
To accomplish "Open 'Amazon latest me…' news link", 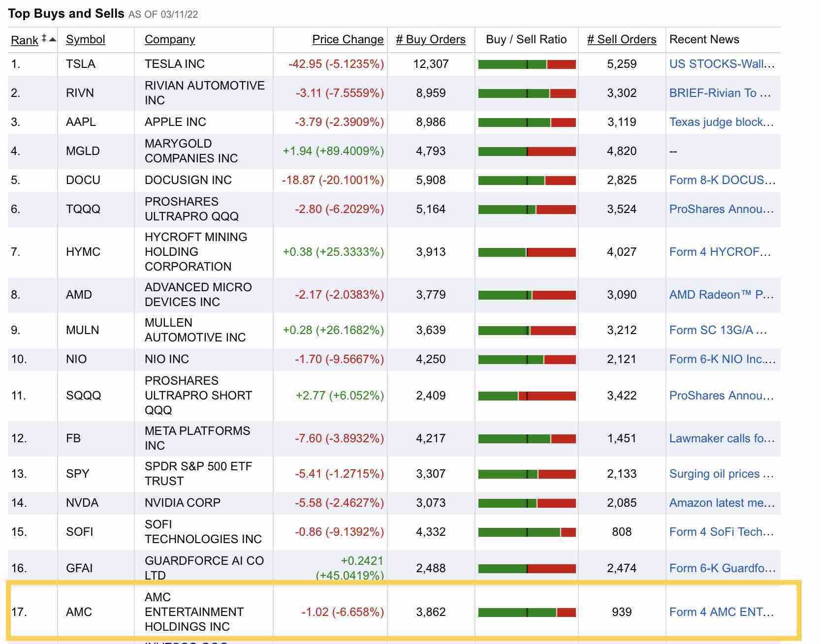I will [722, 503].
